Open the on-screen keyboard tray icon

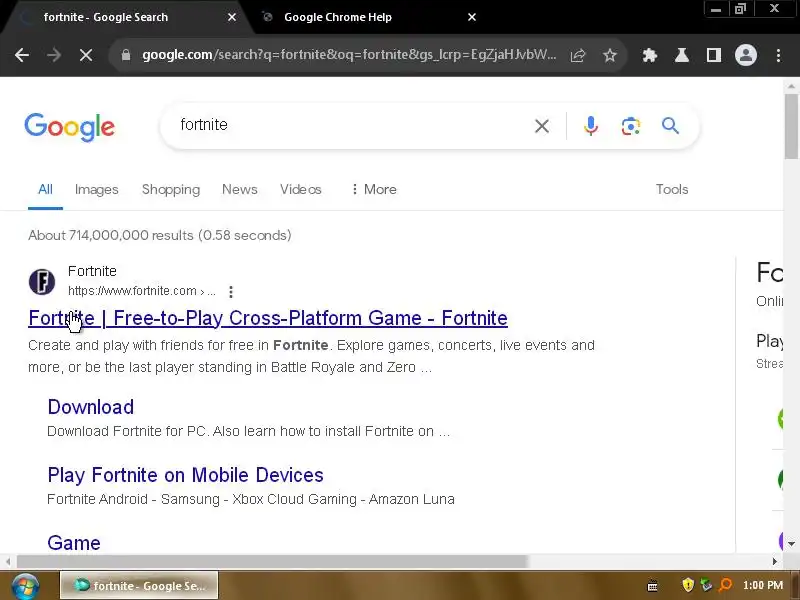tap(652, 586)
